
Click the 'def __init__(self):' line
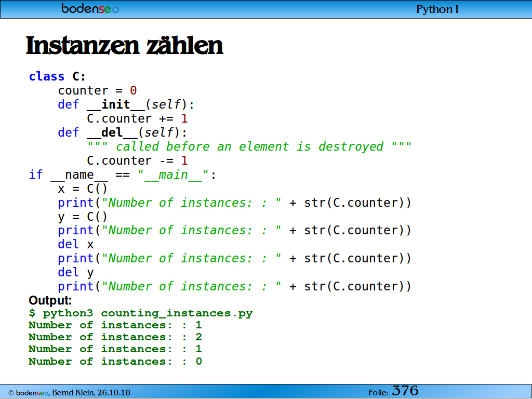(x=126, y=104)
